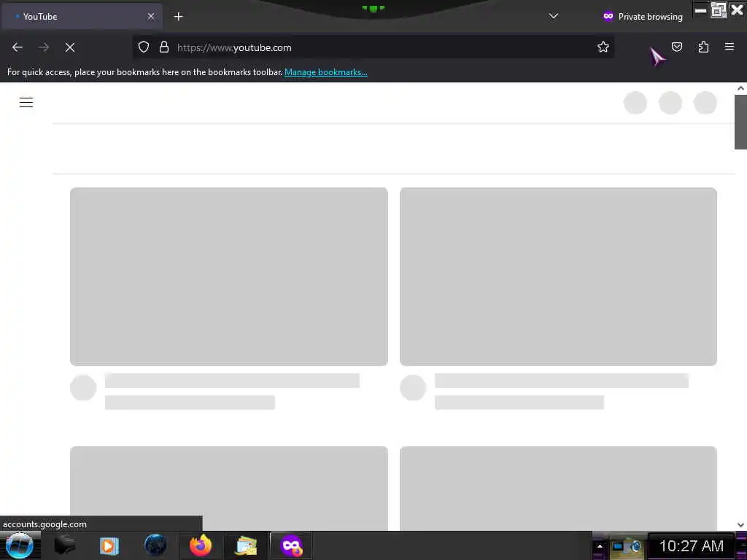Click the Private browsing indicator
This screenshot has height=560, width=747.
643,17
